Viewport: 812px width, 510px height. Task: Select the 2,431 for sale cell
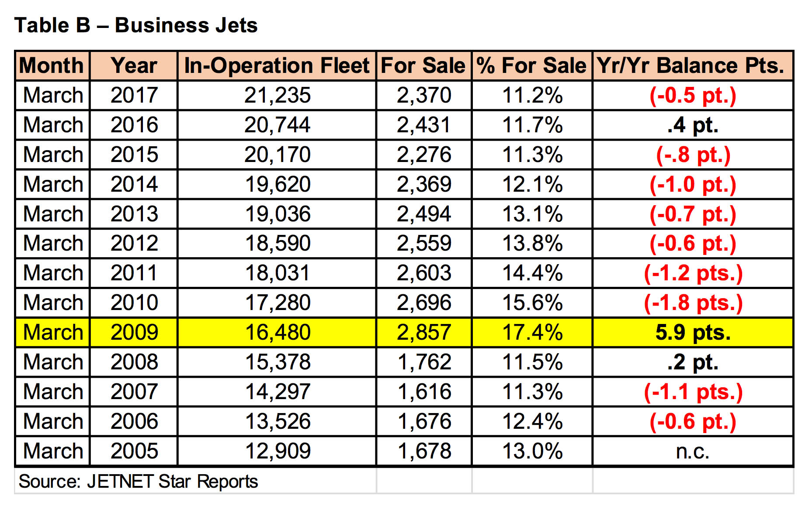[x=423, y=125]
